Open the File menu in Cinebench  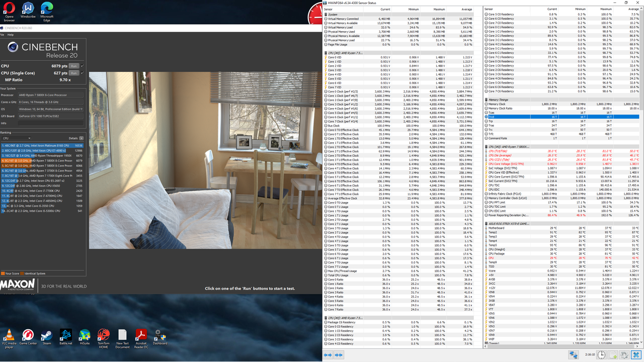pyautogui.click(x=3, y=35)
